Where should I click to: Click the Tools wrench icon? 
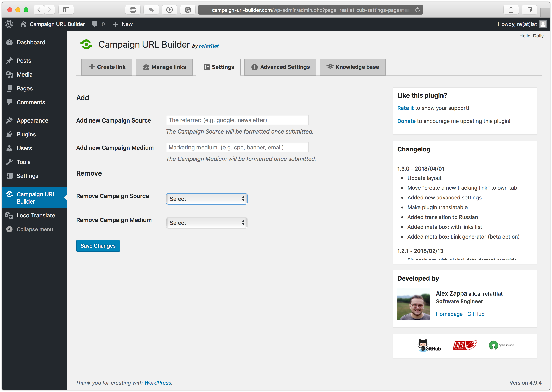(9, 162)
